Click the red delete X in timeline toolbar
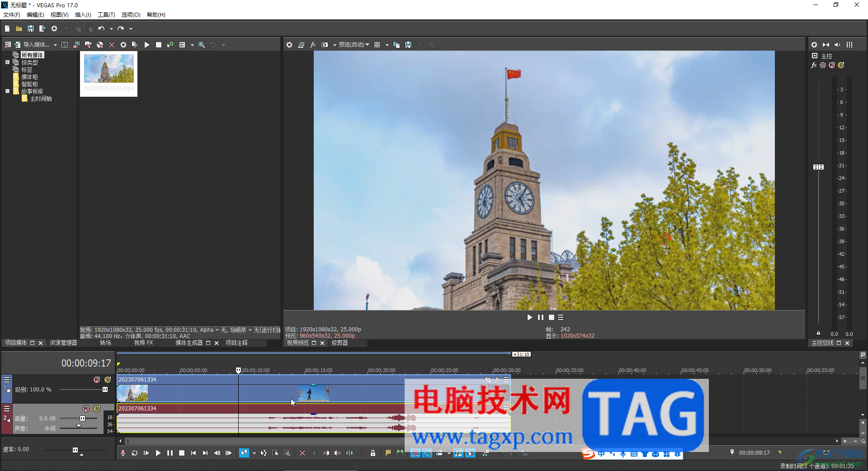The height and width of the screenshot is (471, 868). pos(302,453)
